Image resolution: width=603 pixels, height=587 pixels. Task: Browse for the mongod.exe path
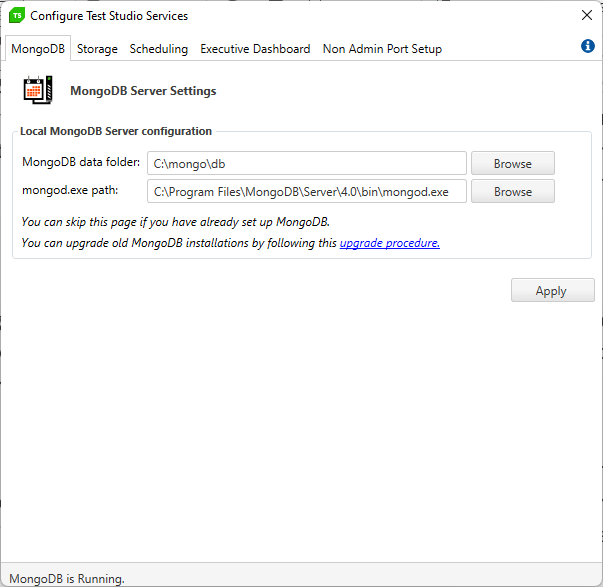(513, 191)
